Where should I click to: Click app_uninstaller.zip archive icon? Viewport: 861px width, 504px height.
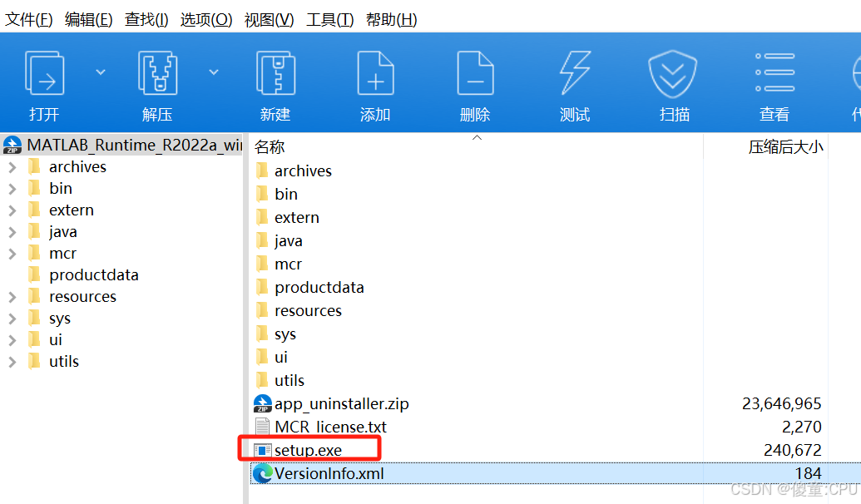(x=263, y=403)
